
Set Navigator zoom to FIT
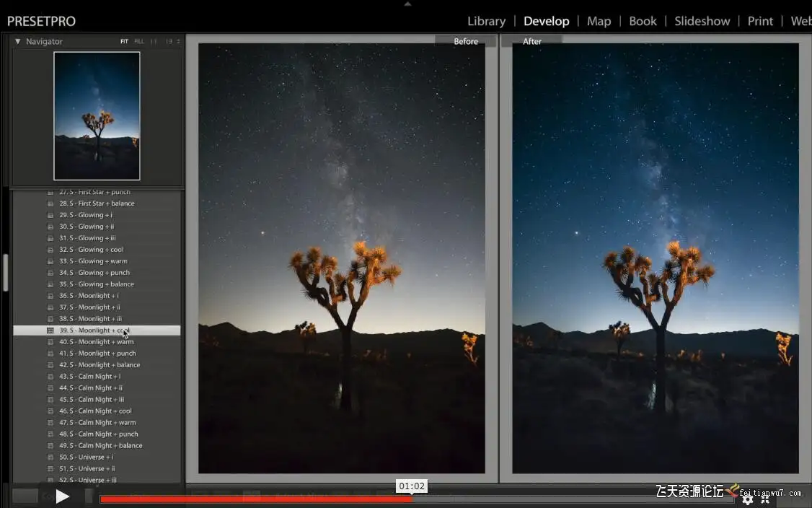click(124, 41)
